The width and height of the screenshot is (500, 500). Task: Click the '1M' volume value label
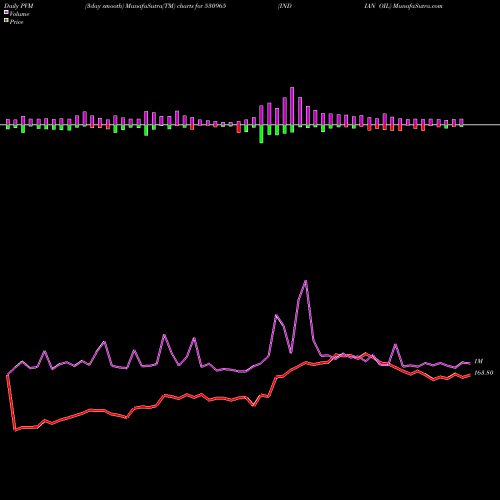pyautogui.click(x=478, y=361)
